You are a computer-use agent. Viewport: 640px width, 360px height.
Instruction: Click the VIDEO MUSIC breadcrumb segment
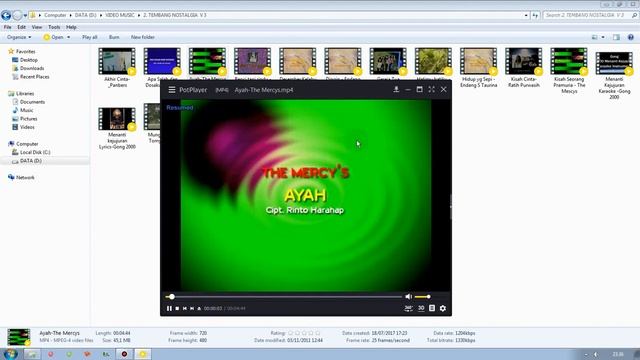(x=120, y=15)
